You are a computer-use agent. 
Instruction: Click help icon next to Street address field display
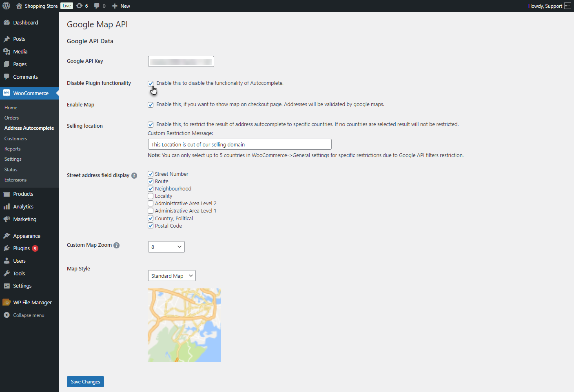coord(134,175)
